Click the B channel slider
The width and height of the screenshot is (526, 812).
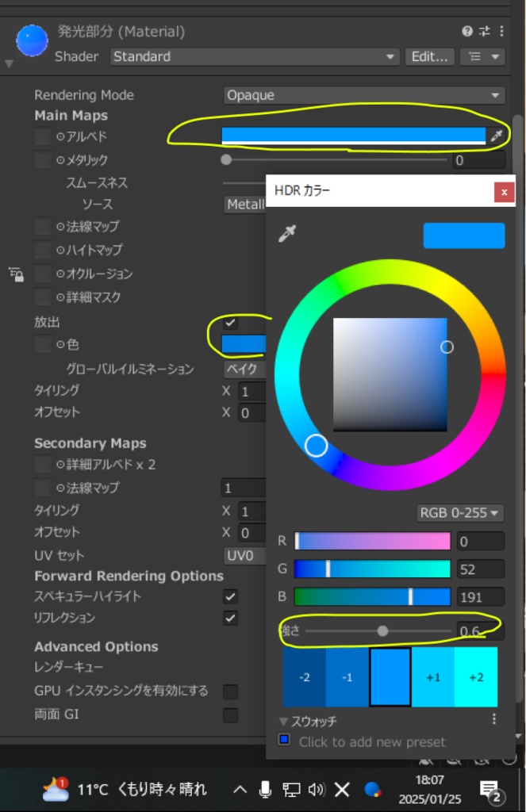[x=372, y=597]
